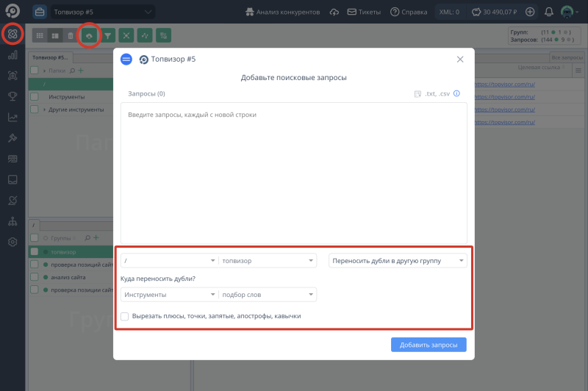Screen dimensions: 588x391
Task: Check the топвизор group checkbox
Action: point(35,251)
